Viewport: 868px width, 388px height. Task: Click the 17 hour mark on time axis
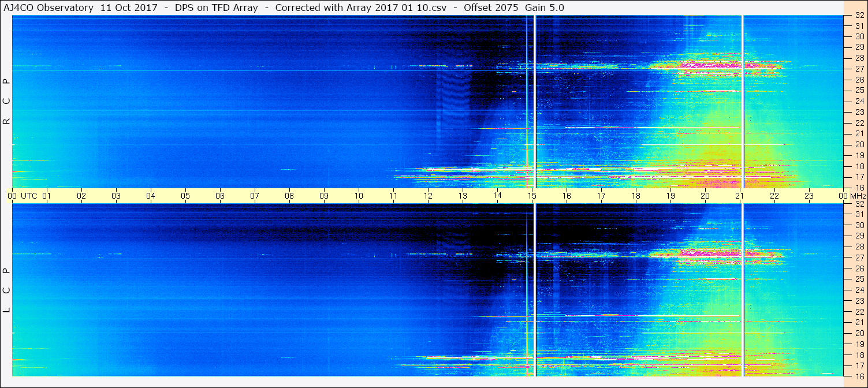click(601, 196)
